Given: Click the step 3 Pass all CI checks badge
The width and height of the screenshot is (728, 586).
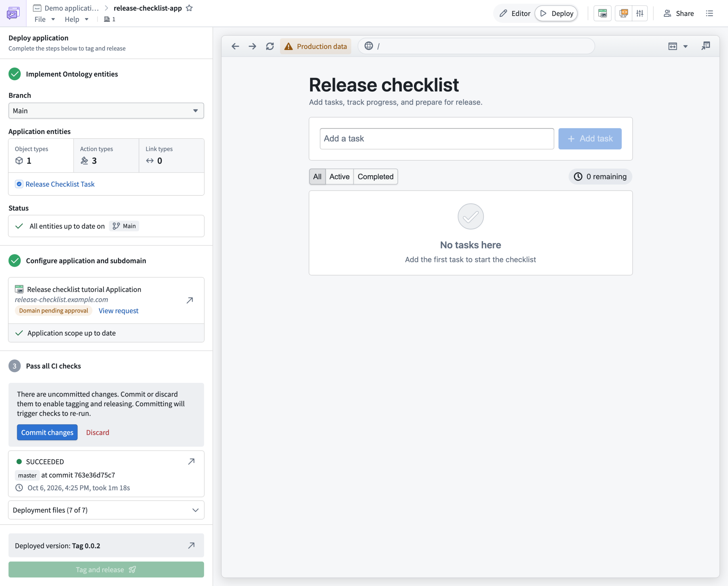Looking at the screenshot, I should pyautogui.click(x=15, y=366).
